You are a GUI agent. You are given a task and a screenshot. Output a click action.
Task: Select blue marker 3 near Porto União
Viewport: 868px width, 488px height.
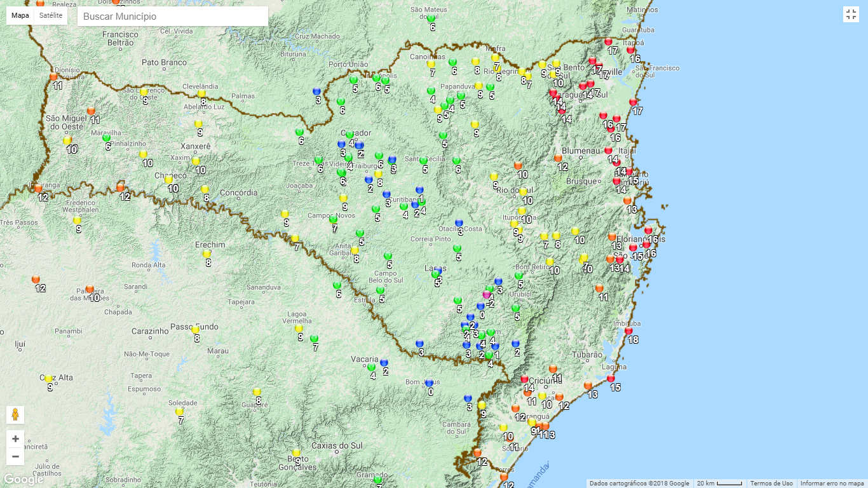click(316, 91)
